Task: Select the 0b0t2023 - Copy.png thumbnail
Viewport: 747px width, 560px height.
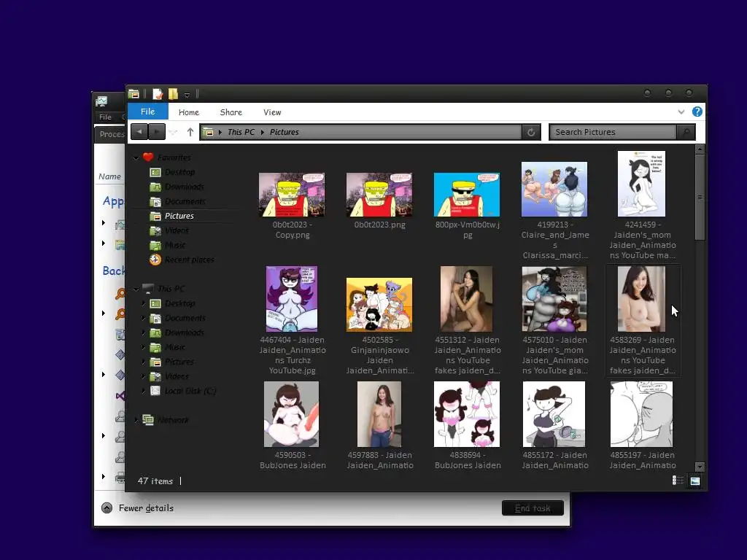Action: tap(292, 195)
